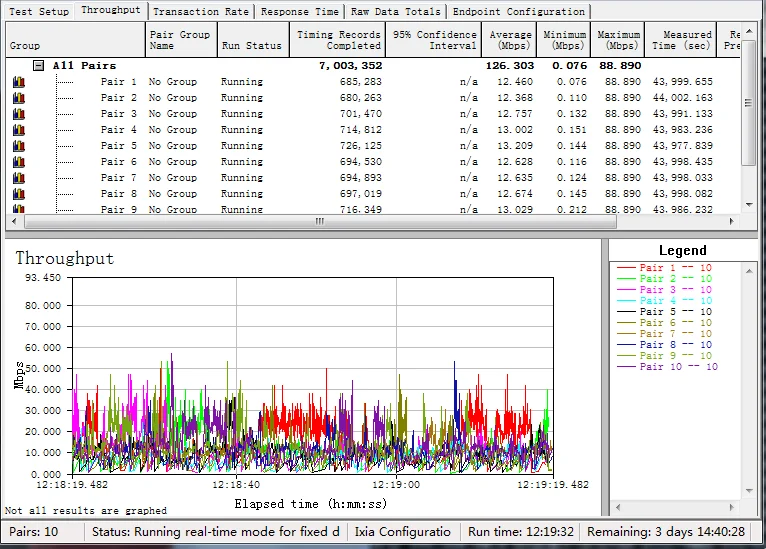Show the Raw Data Totals tab
This screenshot has width=766, height=549.
click(x=396, y=12)
